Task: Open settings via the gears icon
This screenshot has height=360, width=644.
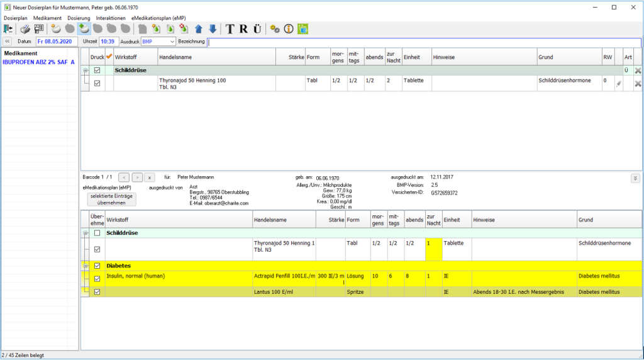Action: (x=275, y=29)
